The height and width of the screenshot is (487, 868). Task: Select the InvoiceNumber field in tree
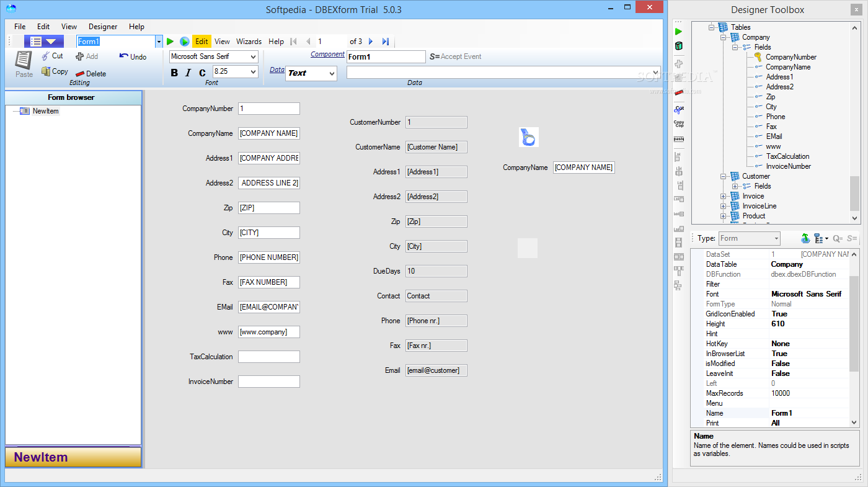788,166
